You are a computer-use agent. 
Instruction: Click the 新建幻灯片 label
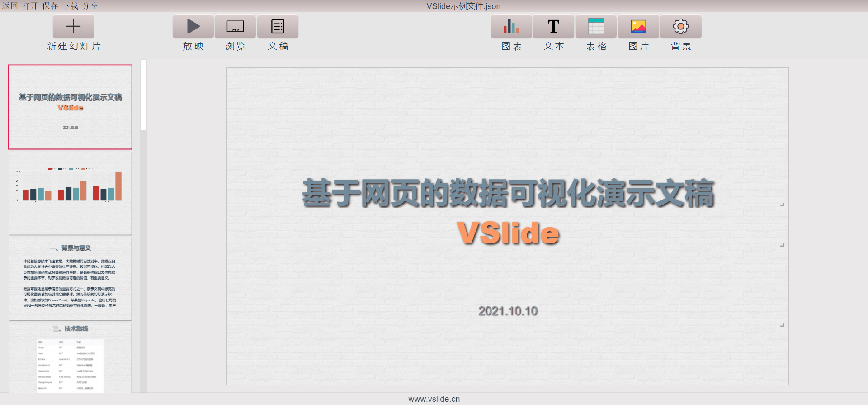point(74,46)
